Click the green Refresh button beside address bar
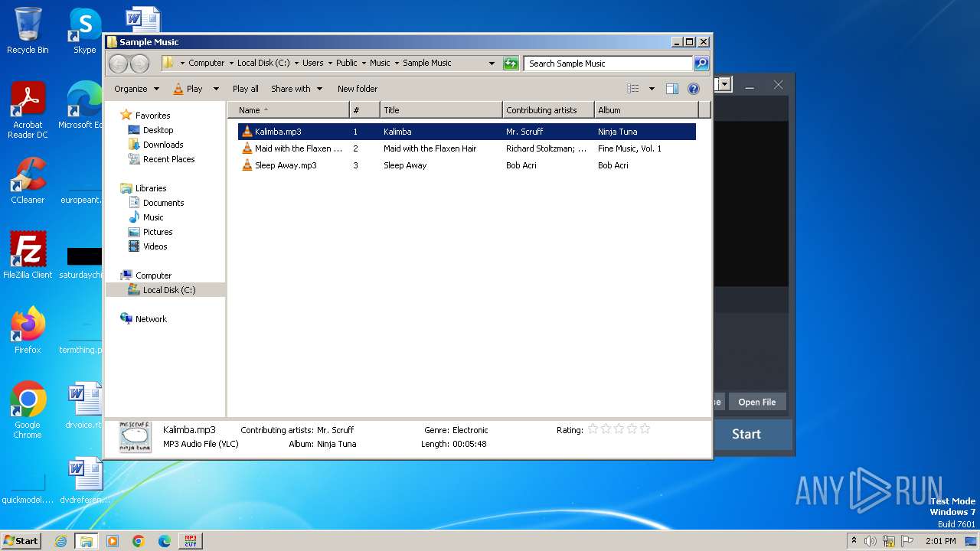This screenshot has width=980, height=551. coord(511,64)
